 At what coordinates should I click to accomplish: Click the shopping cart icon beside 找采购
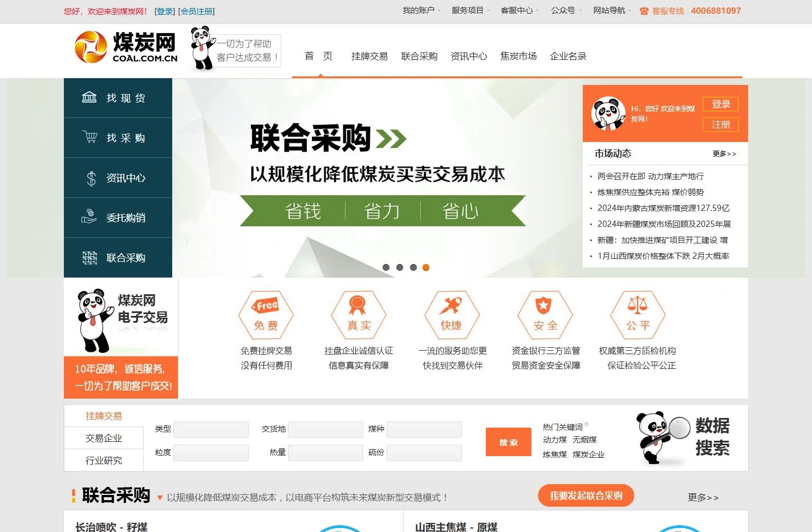pyautogui.click(x=90, y=137)
